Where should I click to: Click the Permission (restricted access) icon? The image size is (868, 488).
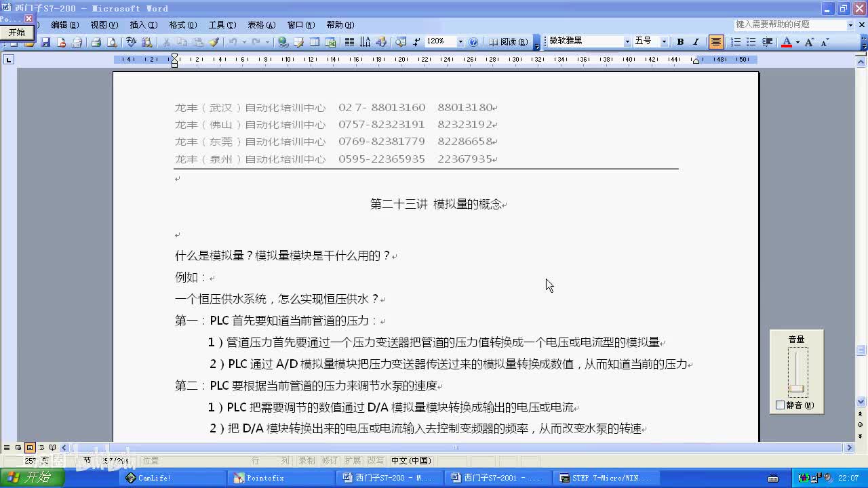[61, 42]
